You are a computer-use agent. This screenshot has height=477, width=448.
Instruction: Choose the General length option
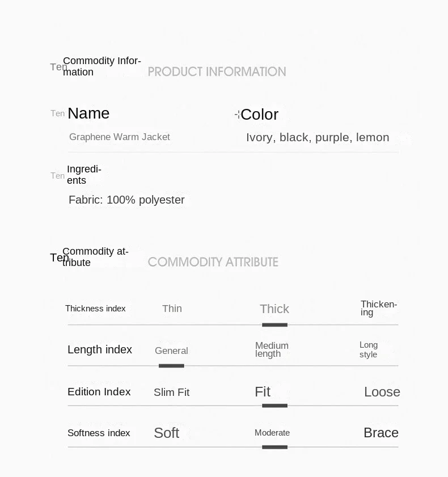point(171,351)
